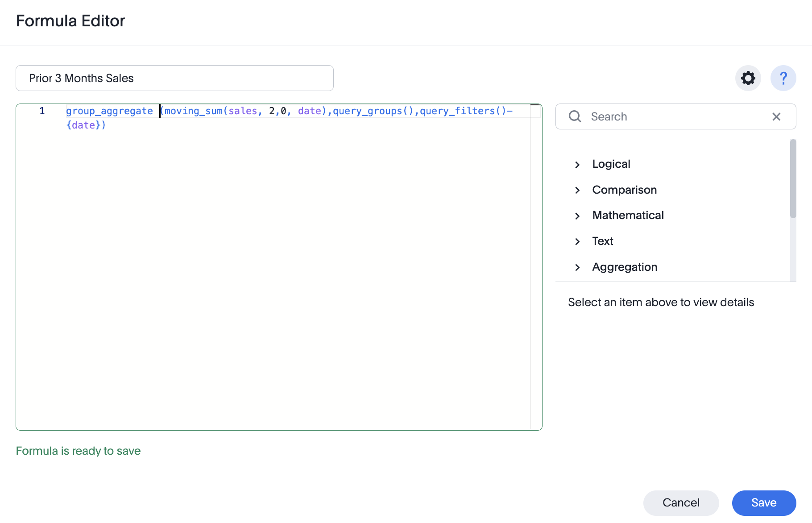The image size is (812, 523).
Task: Click line number 1 in the editor gutter
Action: coord(42,111)
